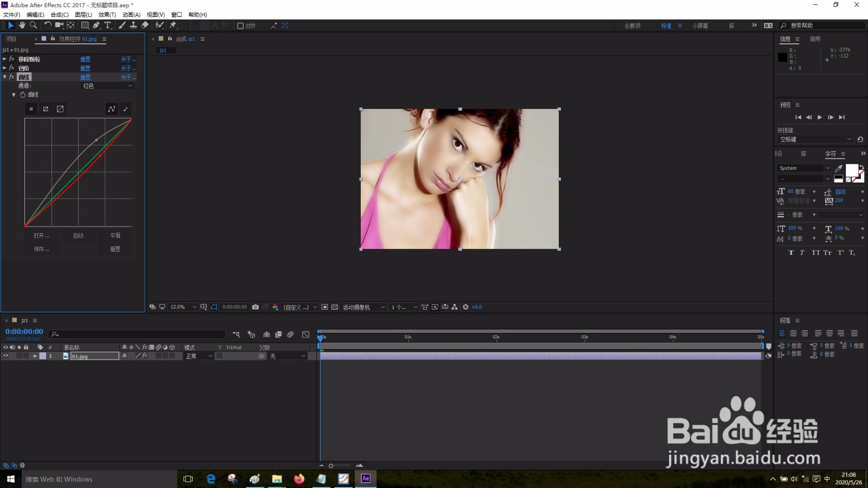Select the Puppet Pin tool

click(174, 25)
